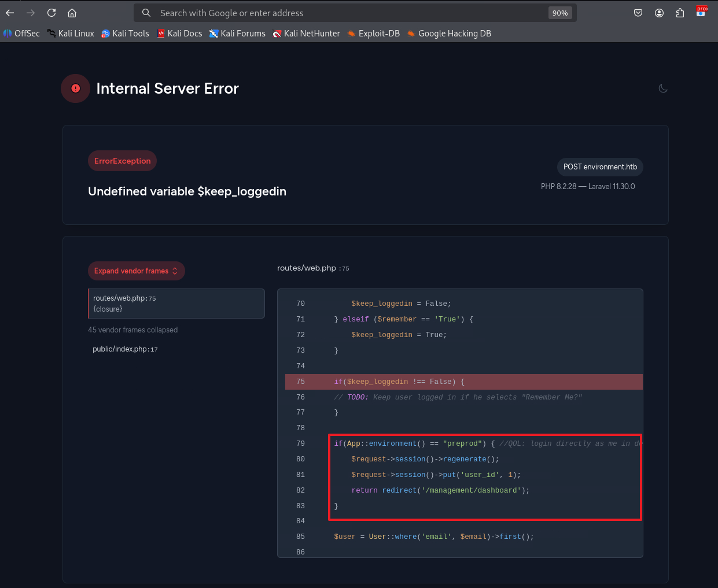Focus the address search bar
This screenshot has height=588, width=718.
click(347, 13)
